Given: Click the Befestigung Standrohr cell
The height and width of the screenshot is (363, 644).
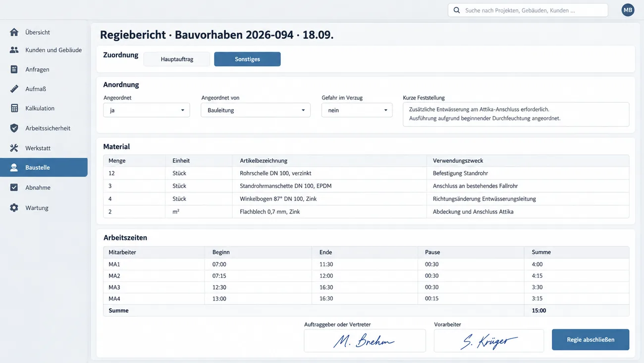Looking at the screenshot, I should 528,173.
